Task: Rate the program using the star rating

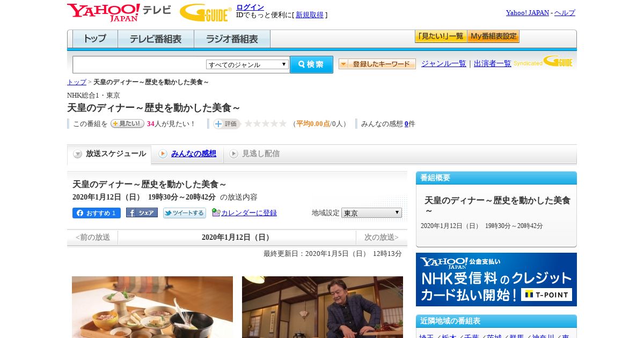Action: click(x=266, y=124)
